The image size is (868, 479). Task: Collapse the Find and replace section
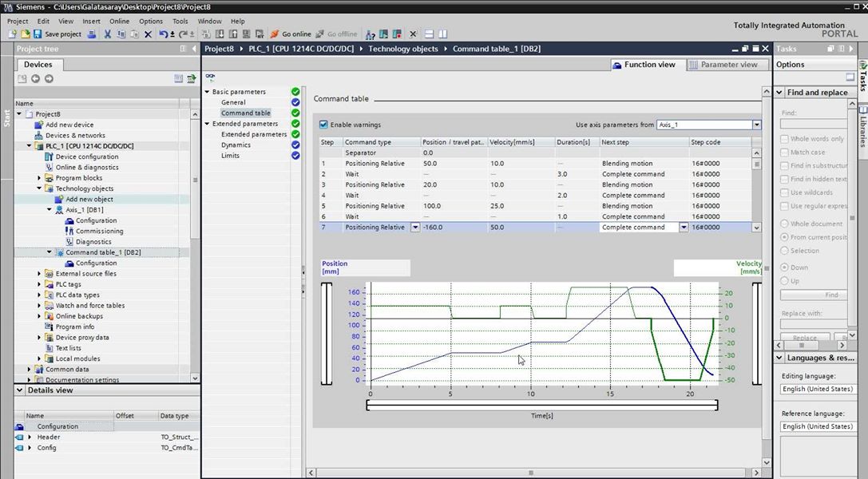tap(779, 93)
